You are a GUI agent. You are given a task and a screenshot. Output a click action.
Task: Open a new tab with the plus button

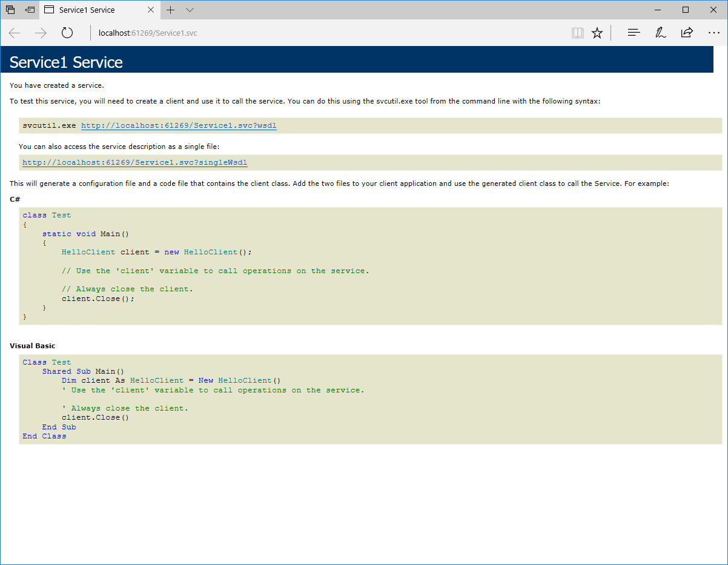point(171,10)
